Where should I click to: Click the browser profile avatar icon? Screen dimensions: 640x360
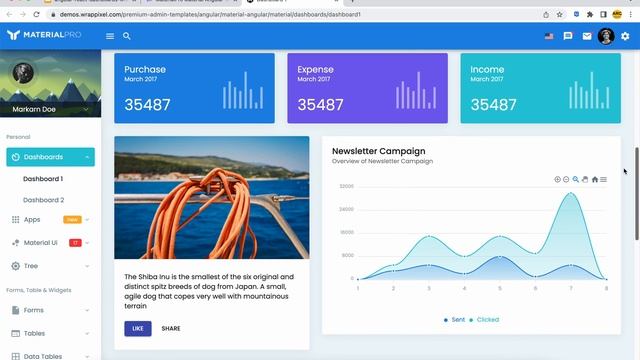point(617,15)
